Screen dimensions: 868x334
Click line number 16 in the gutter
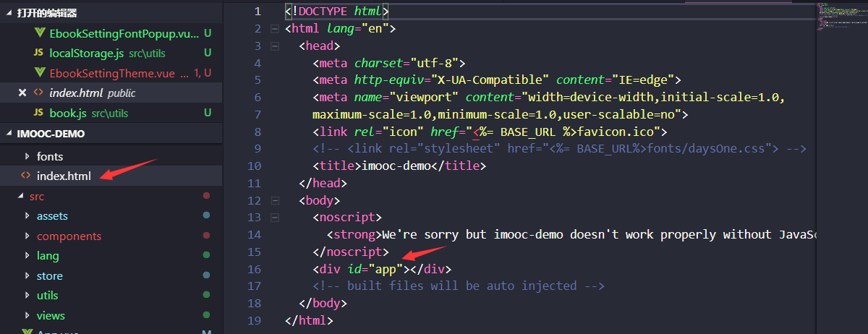[254, 269]
